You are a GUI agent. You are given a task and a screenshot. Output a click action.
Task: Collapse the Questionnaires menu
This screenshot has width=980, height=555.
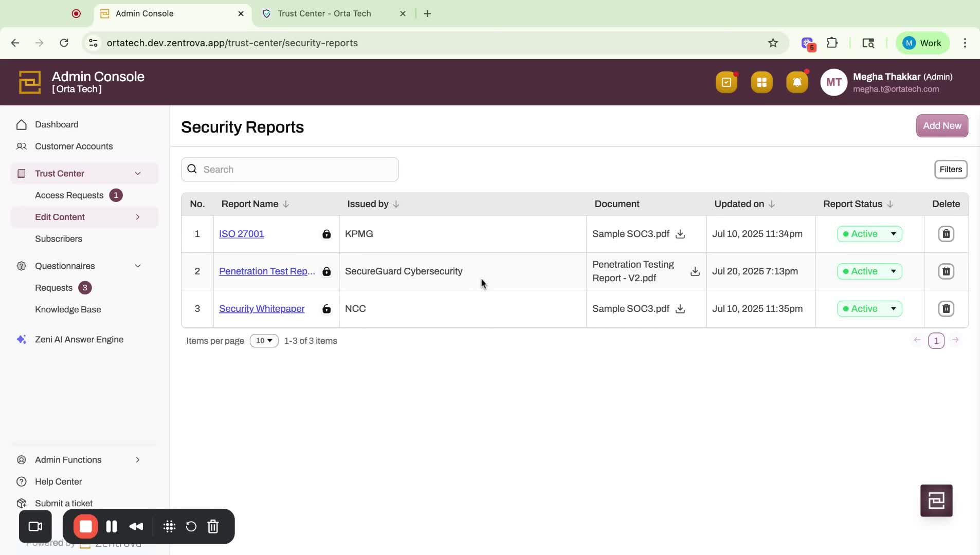137,266
